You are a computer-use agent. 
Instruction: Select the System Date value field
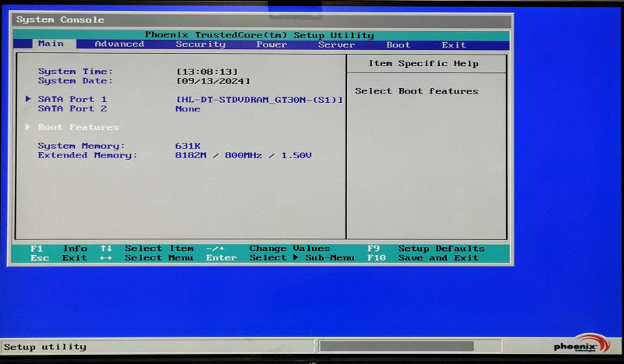click(x=213, y=81)
